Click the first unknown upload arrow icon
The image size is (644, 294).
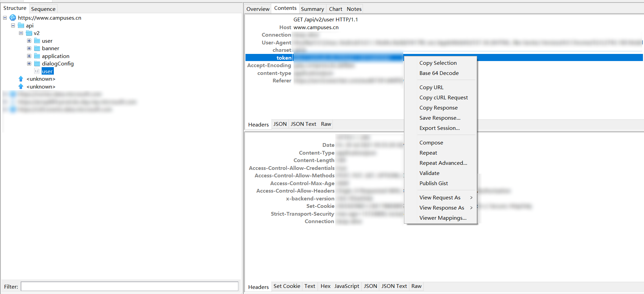(x=21, y=79)
